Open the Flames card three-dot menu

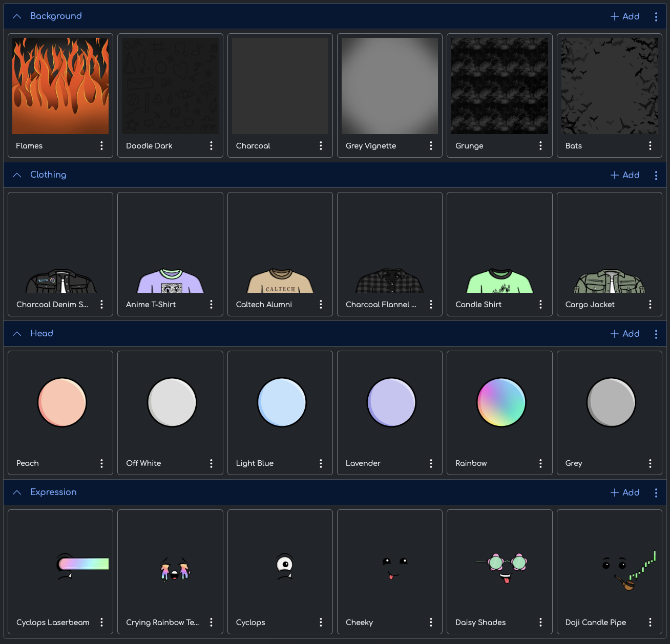tap(101, 146)
